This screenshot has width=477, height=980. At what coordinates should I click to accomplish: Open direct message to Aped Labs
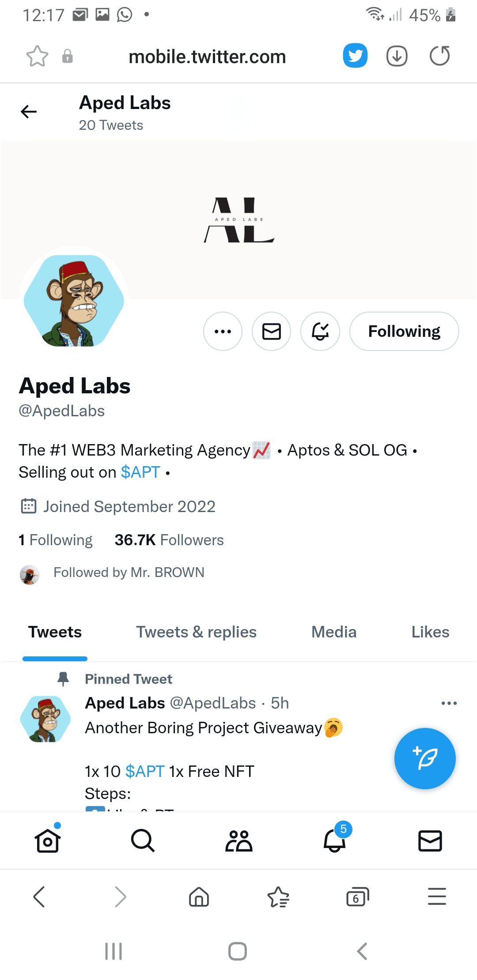click(271, 332)
